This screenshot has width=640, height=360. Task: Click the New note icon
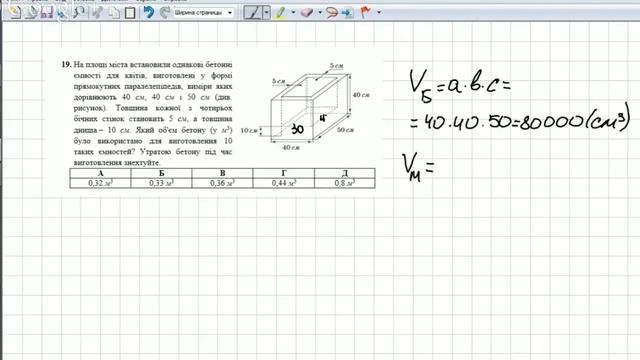click(x=15, y=13)
